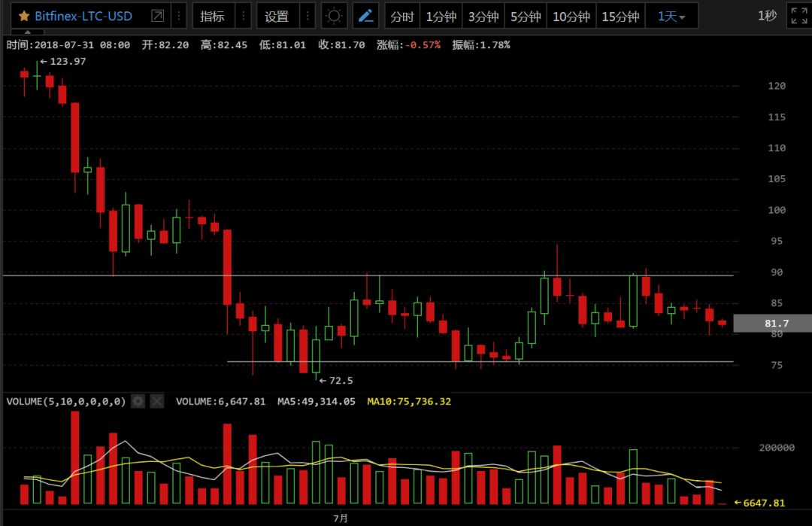Viewport: 812px width, 526px height.
Task: Click the 涨幅:-0.57% change value
Action: (x=408, y=45)
